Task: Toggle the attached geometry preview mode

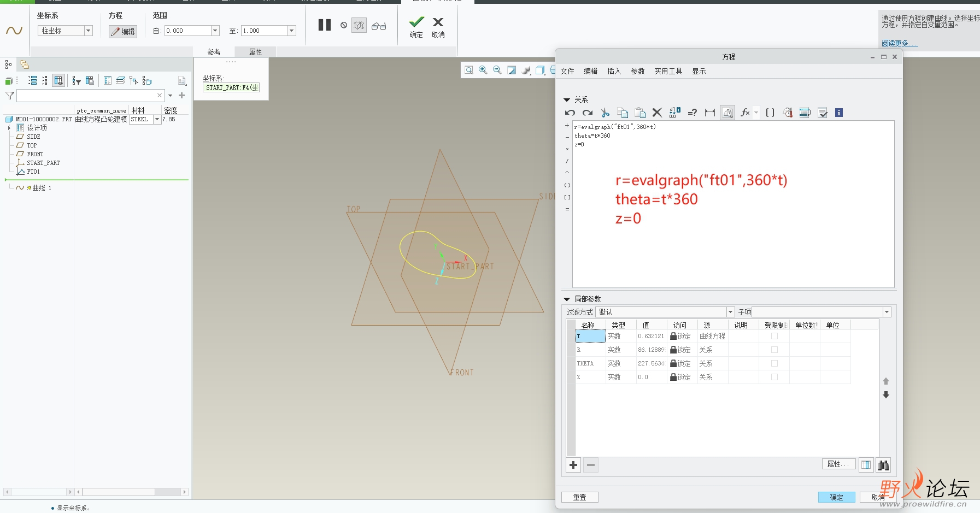Action: [x=359, y=25]
